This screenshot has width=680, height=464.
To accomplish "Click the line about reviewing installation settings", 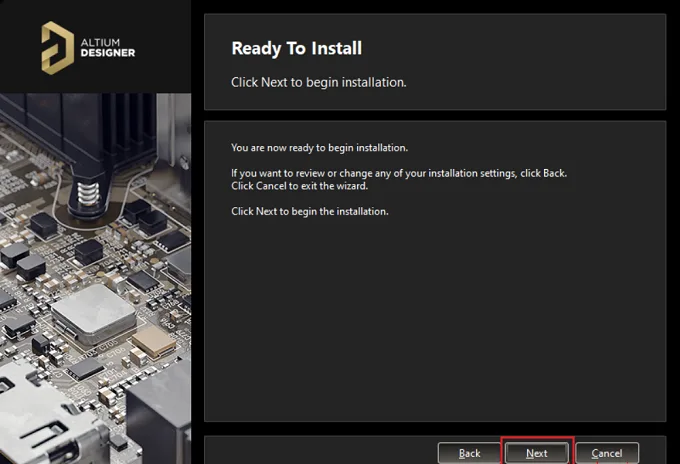I will (399, 173).
